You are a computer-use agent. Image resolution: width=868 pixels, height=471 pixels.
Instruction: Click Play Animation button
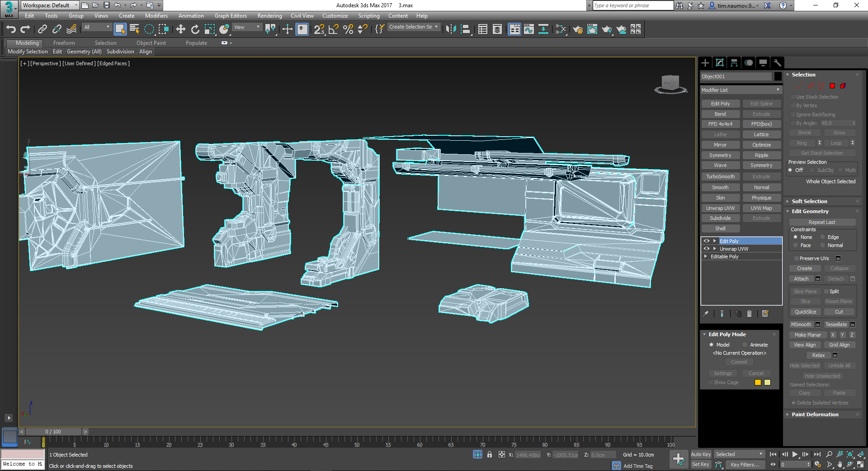click(795, 454)
